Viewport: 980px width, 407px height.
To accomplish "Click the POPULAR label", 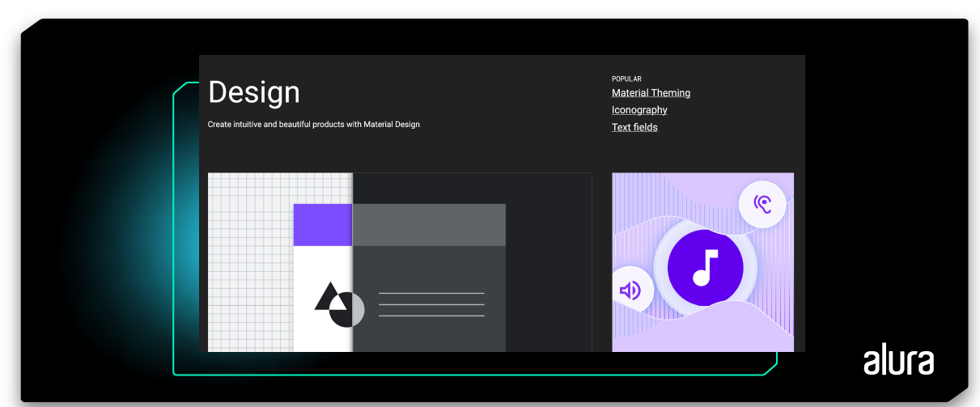I will pyautogui.click(x=626, y=79).
